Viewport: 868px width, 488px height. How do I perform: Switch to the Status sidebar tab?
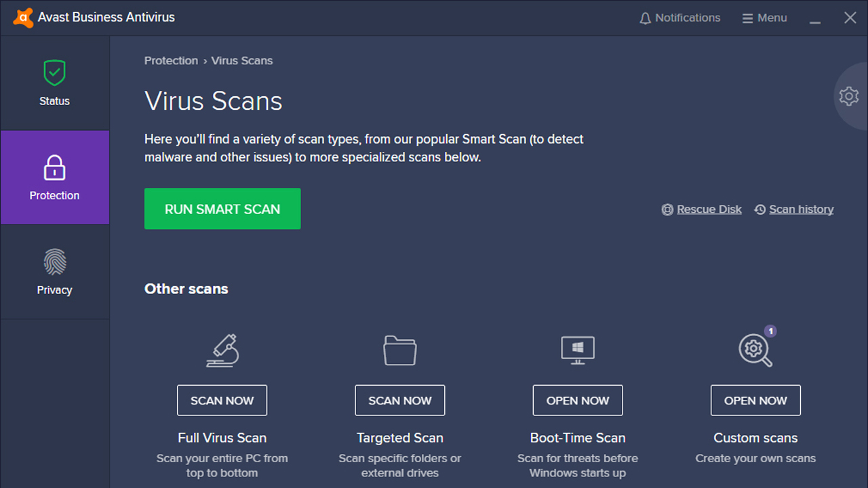54,83
